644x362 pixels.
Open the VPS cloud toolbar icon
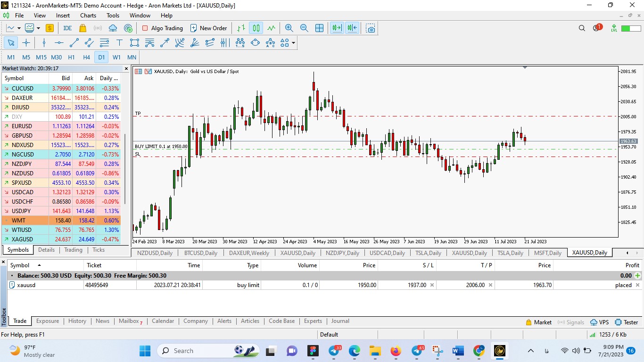tap(113, 28)
